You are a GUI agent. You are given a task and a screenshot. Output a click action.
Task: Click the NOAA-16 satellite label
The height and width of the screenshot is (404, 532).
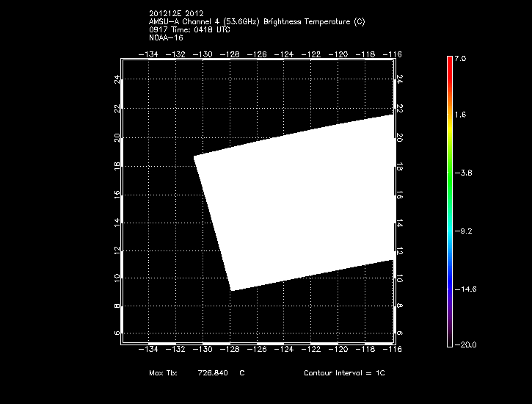click(166, 37)
